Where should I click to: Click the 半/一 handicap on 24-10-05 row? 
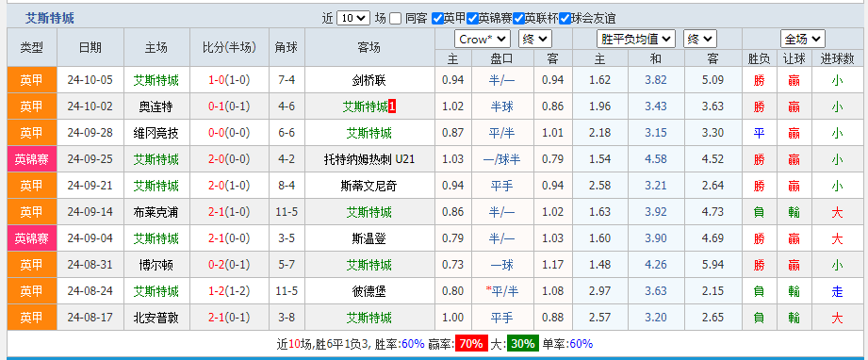[x=502, y=80]
